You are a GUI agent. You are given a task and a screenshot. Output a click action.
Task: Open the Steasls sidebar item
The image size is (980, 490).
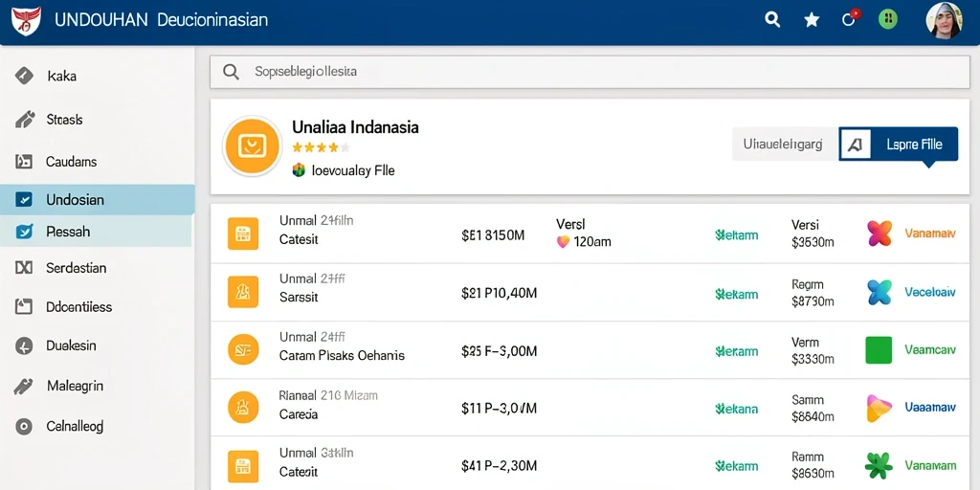coord(97,119)
